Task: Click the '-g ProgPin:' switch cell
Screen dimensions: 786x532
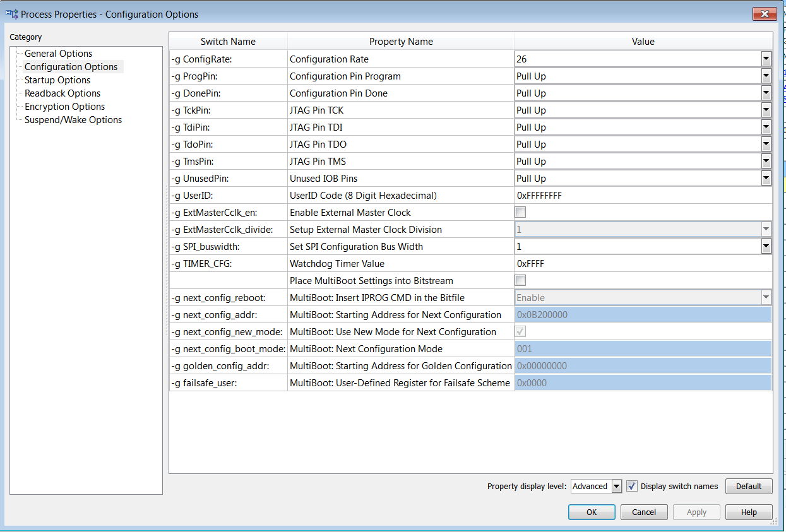Action: (228, 76)
